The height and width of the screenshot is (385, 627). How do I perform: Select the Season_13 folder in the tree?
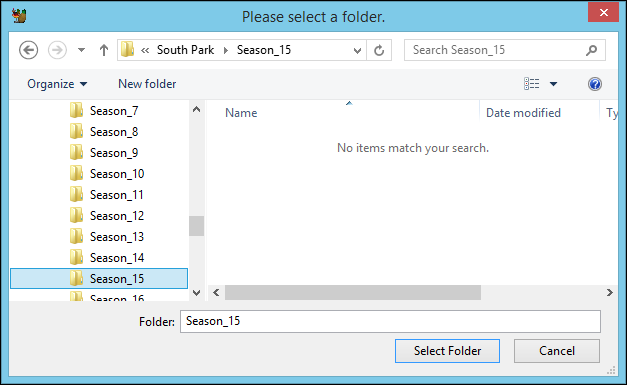(x=117, y=237)
